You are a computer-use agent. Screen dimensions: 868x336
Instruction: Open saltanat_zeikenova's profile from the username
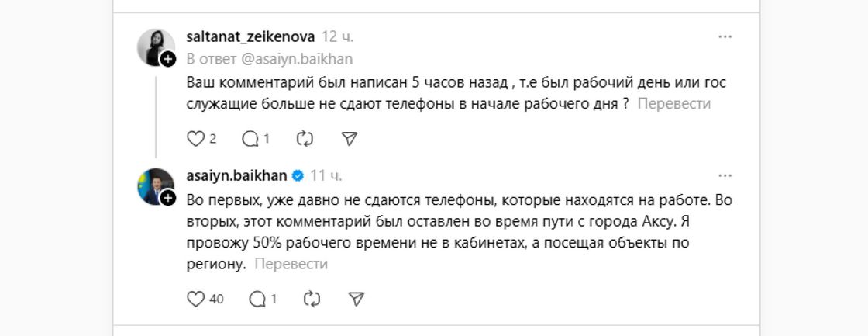tap(250, 36)
